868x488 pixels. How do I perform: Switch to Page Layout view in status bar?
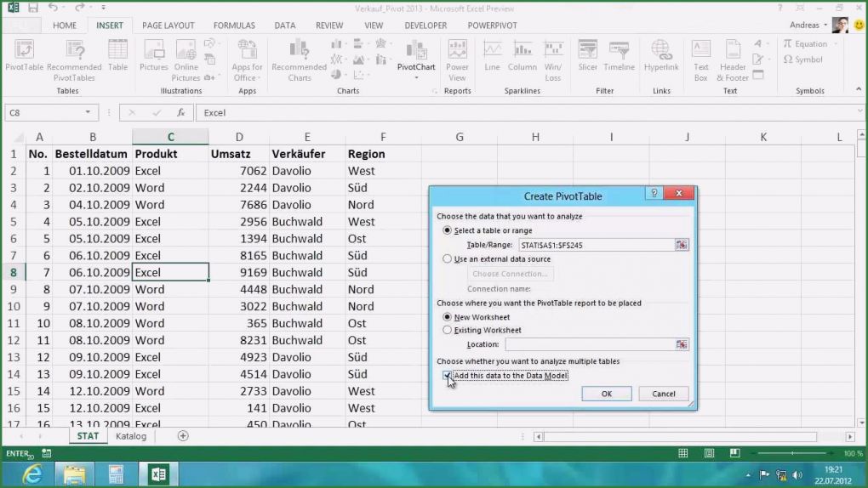click(709, 453)
